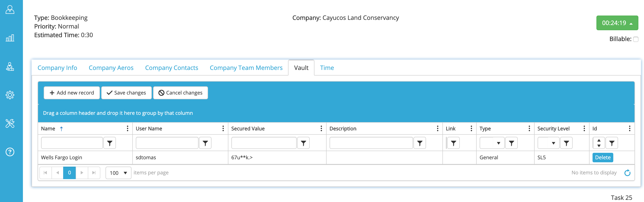This screenshot has height=202, width=644.
Task: Click the Name filter text field
Action: pos(72,143)
